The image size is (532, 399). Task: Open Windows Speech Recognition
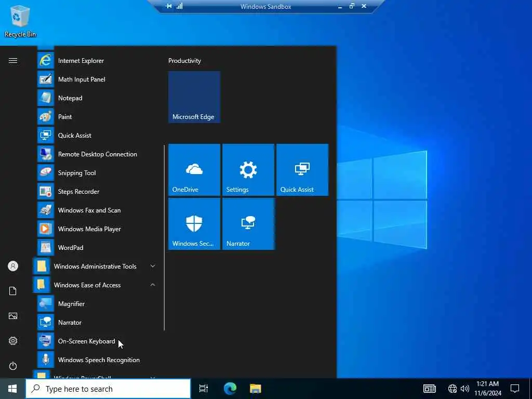pos(97,360)
